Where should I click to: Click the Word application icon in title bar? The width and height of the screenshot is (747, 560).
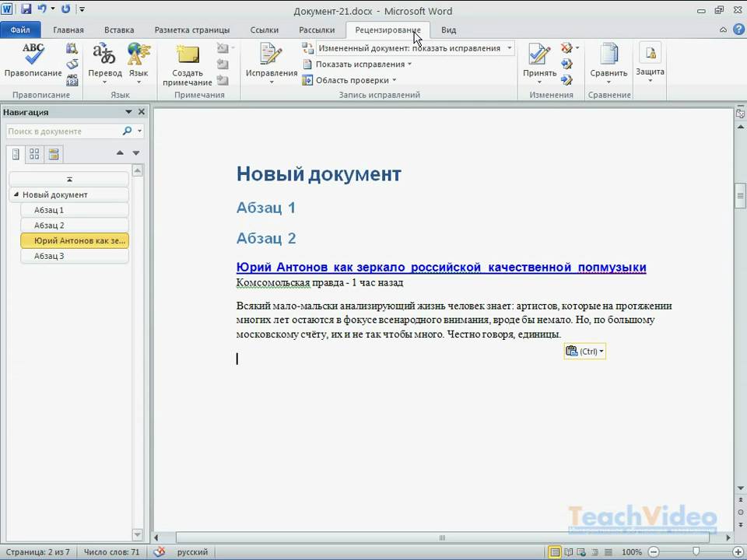(x=7, y=9)
